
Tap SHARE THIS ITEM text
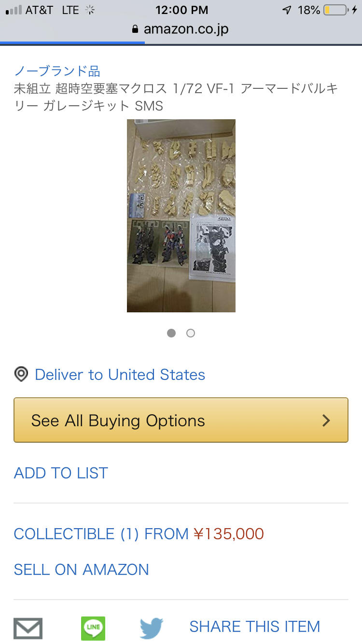tap(254, 627)
